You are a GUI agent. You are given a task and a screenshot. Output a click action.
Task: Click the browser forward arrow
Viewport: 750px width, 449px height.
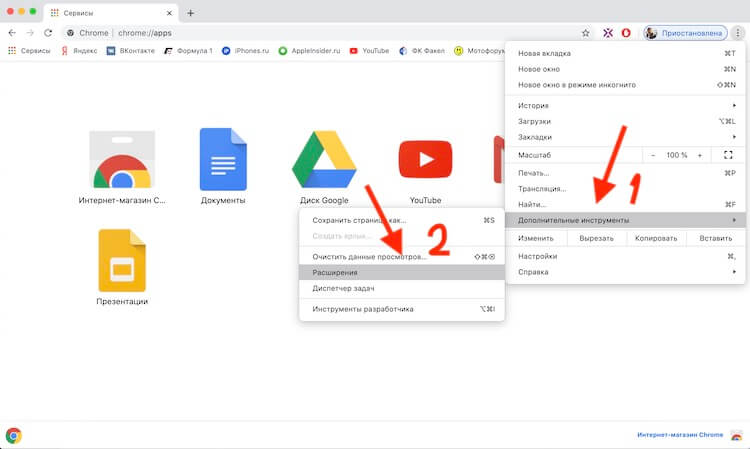point(30,33)
